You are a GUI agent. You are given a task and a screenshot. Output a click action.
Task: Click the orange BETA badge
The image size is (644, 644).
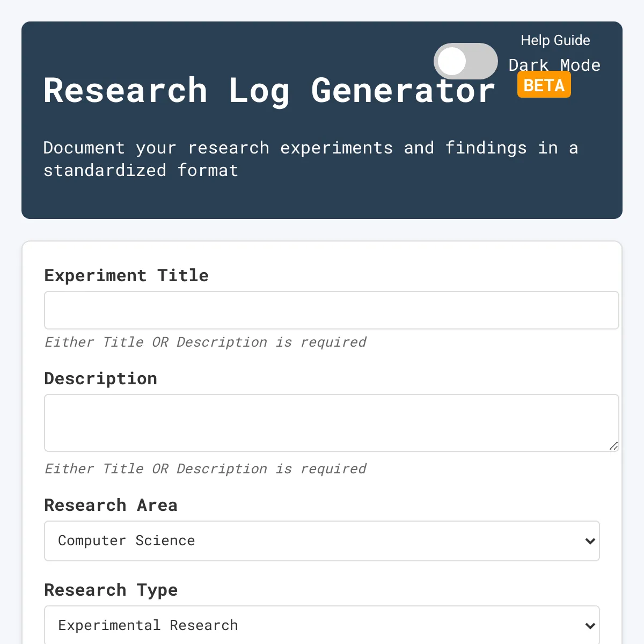point(544,86)
